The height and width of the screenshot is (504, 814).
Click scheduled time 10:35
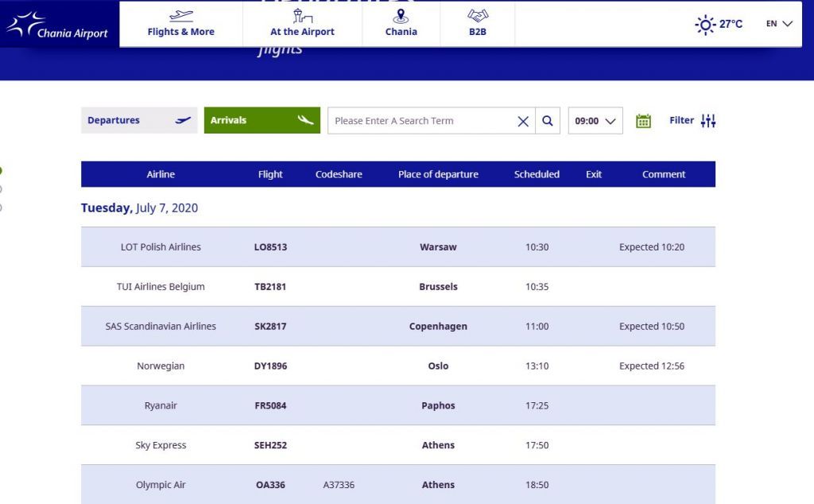537,286
